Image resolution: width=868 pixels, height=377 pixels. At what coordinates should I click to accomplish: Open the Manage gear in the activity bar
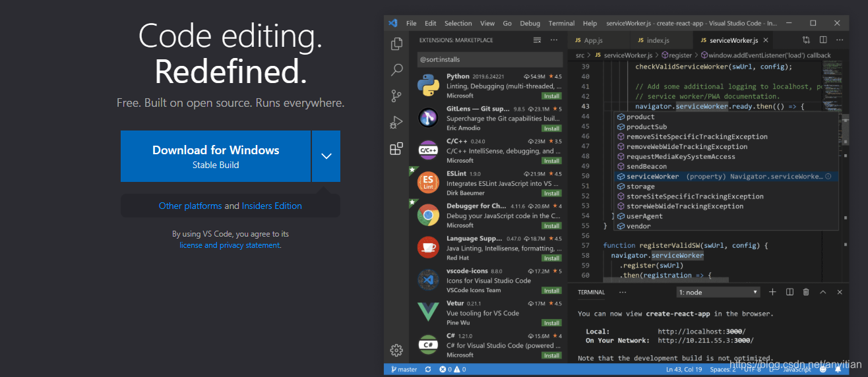point(396,350)
